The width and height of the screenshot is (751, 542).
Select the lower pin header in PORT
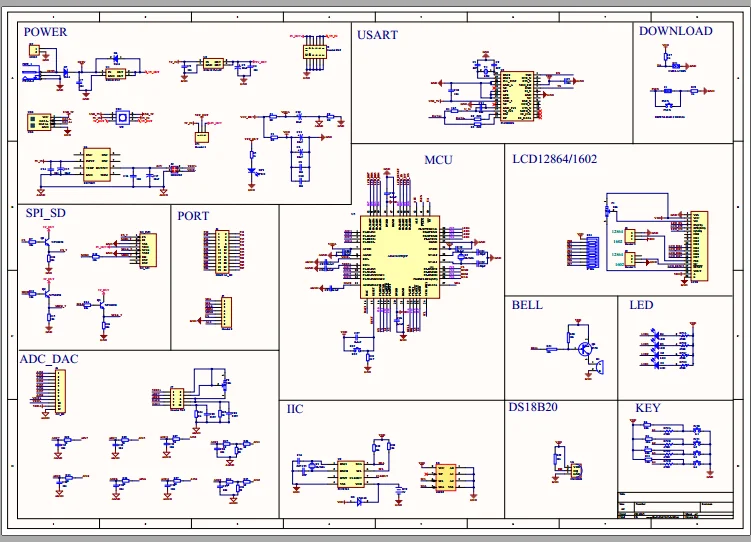click(x=227, y=313)
